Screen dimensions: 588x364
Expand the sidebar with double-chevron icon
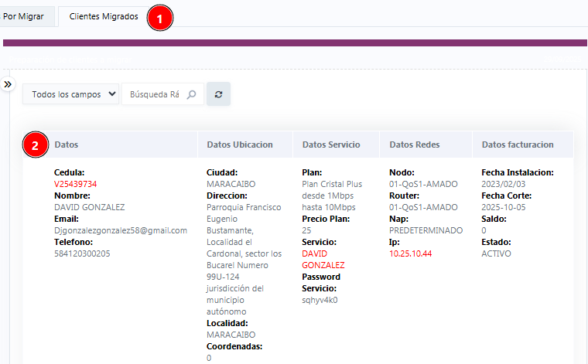coord(8,83)
